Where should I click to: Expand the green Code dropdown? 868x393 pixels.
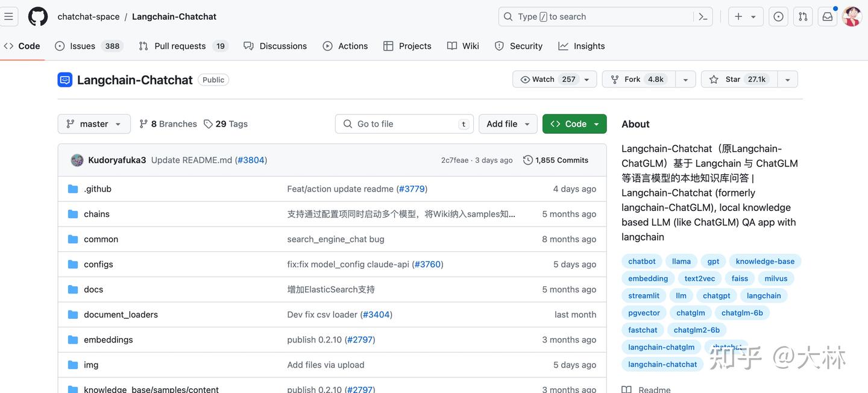coord(574,124)
